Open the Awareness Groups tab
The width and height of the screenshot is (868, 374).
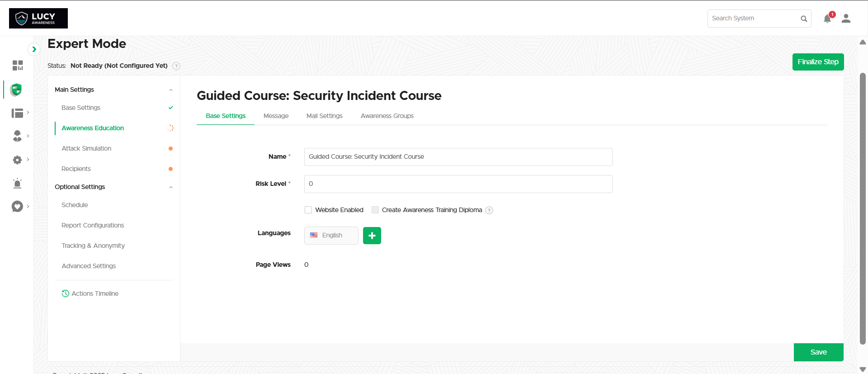pyautogui.click(x=387, y=116)
